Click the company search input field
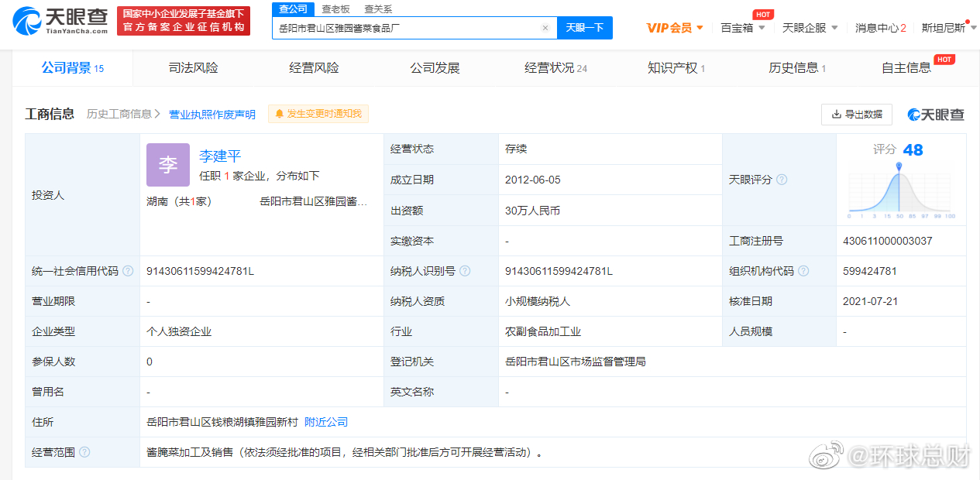Image resolution: width=980 pixels, height=480 pixels. point(414,28)
